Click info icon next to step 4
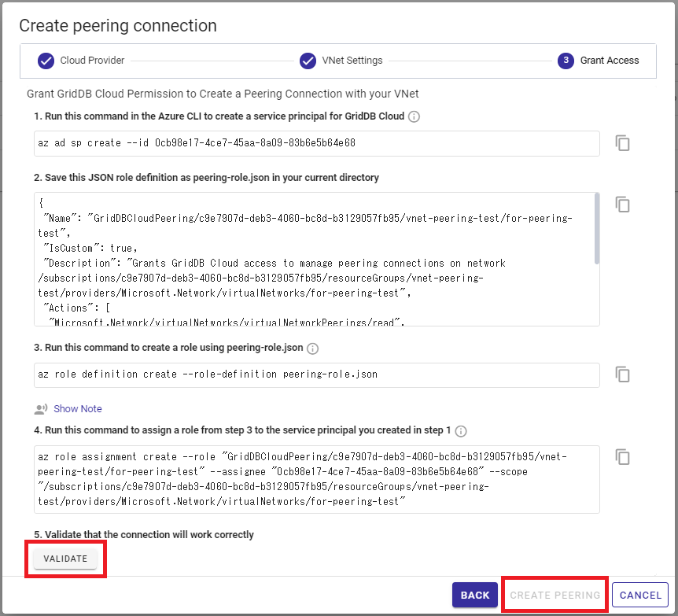This screenshot has height=616, width=678. tap(461, 431)
